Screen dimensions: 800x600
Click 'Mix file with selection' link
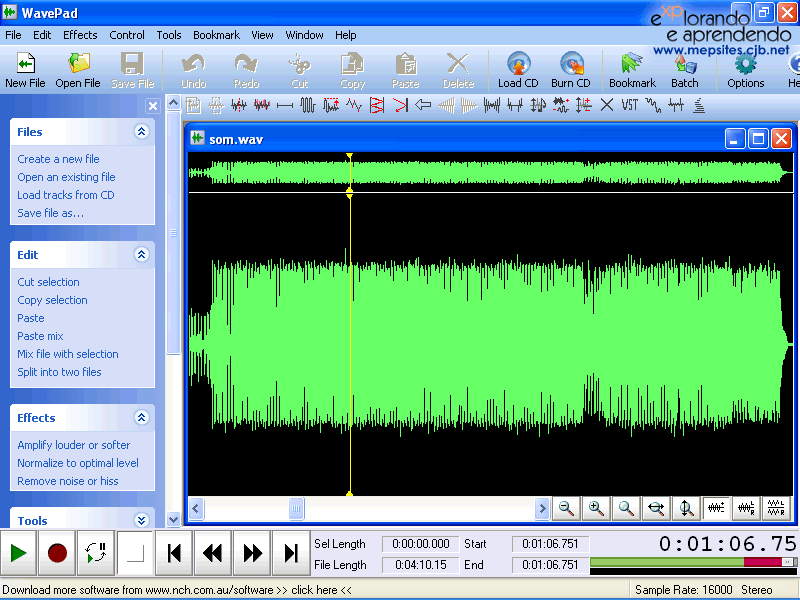coord(68,354)
